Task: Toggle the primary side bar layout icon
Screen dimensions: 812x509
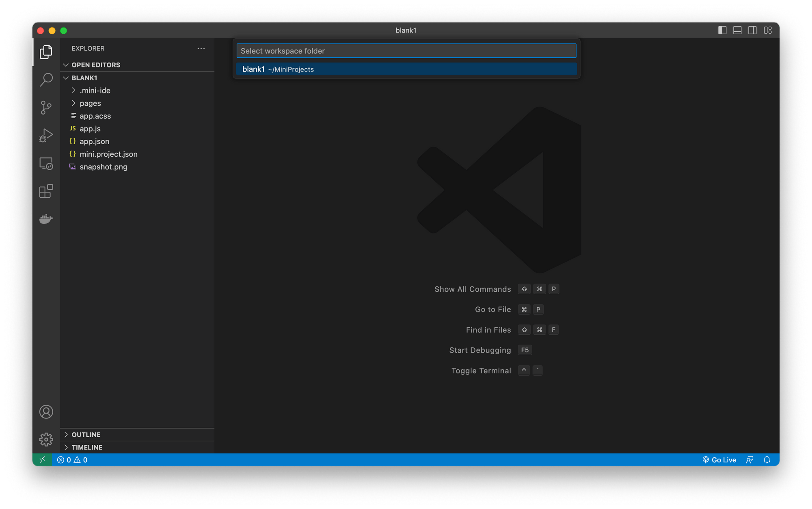Action: click(722, 30)
